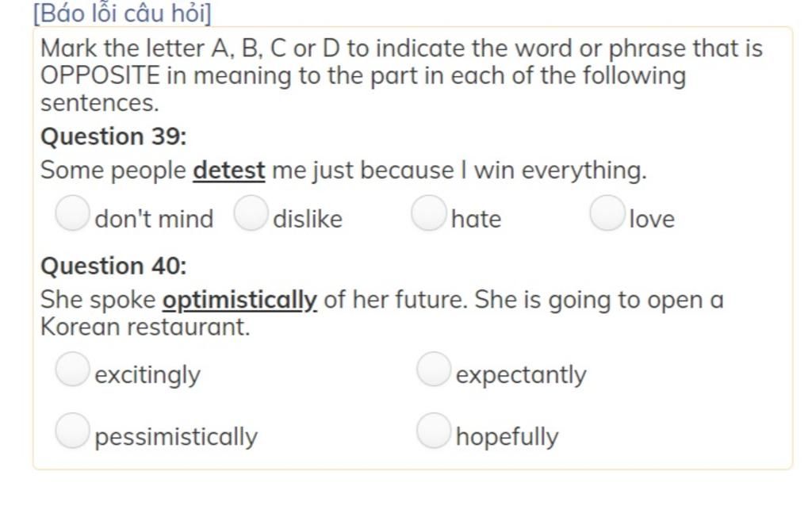Click the underlined word "detest"
The width and height of the screenshot is (812, 506).
(x=229, y=171)
